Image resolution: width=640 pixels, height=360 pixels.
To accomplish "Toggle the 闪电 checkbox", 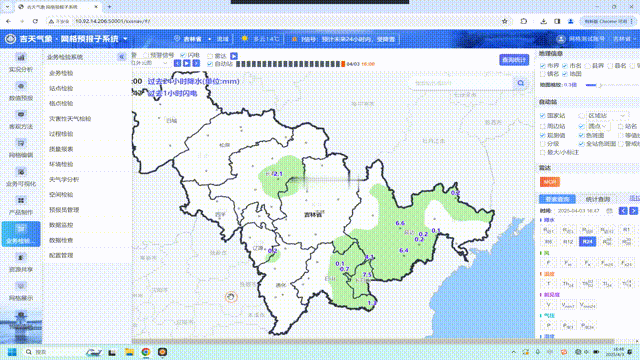I will coord(183,56).
